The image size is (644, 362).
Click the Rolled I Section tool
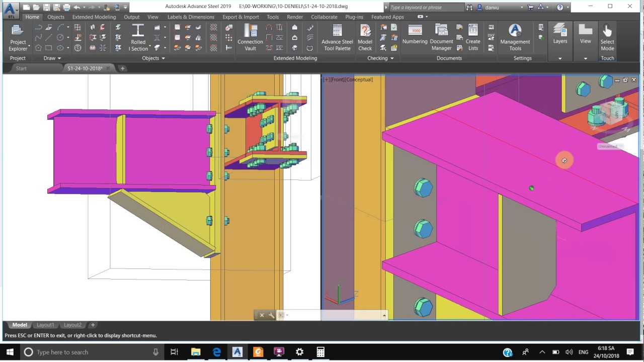click(x=138, y=38)
